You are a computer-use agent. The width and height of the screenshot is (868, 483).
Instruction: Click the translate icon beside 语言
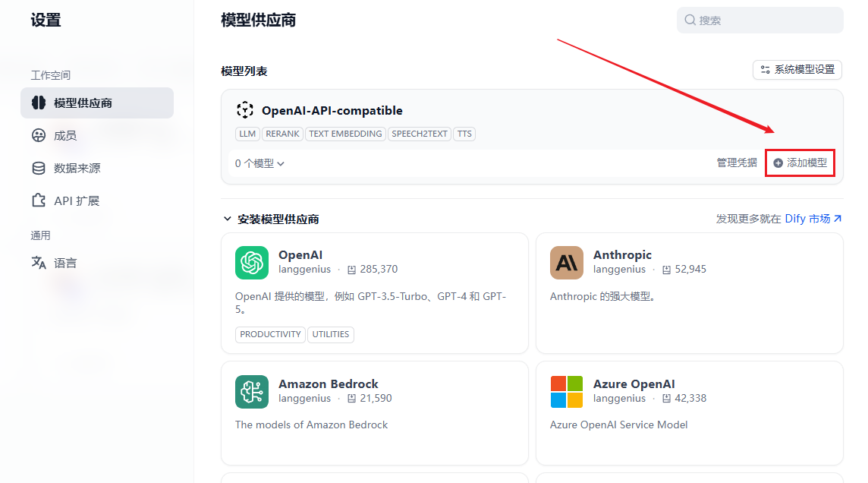pyautogui.click(x=39, y=263)
